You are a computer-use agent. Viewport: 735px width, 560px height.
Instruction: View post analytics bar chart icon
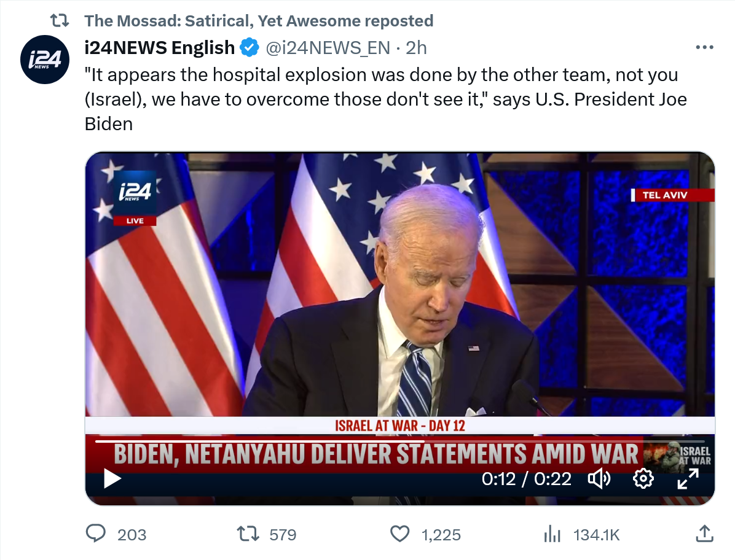pos(552,534)
